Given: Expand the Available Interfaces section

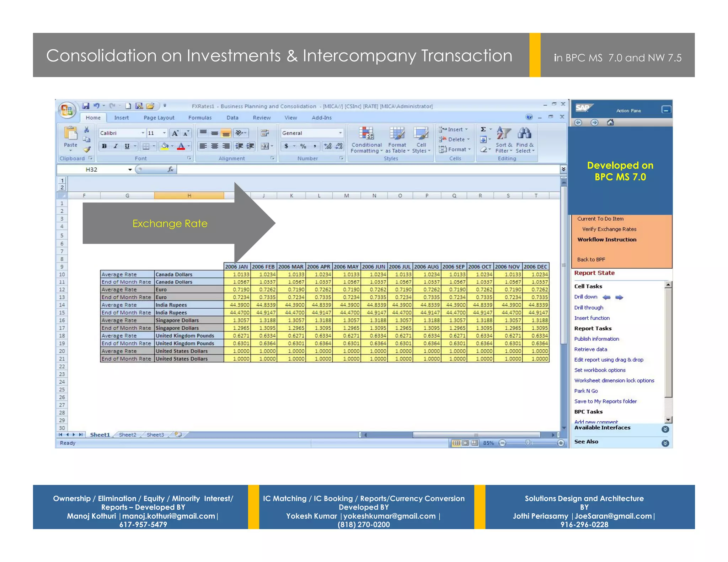Looking at the screenshot, I should coord(665,429).
